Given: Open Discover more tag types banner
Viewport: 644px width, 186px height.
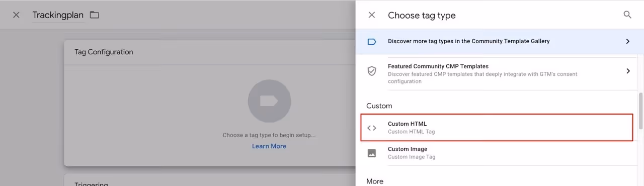Looking at the screenshot, I should click(500, 41).
